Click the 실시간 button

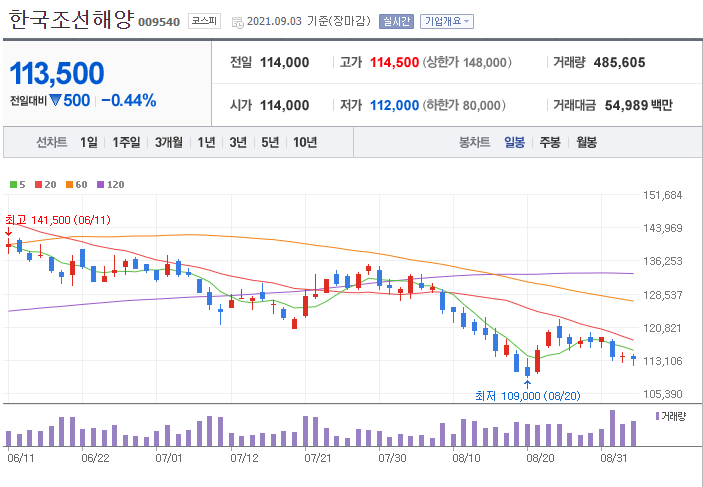click(396, 21)
